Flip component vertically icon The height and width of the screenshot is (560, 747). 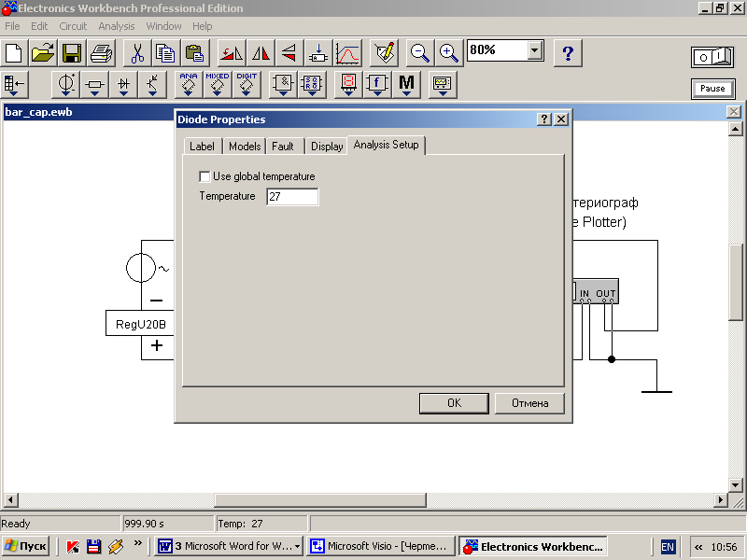[x=289, y=53]
